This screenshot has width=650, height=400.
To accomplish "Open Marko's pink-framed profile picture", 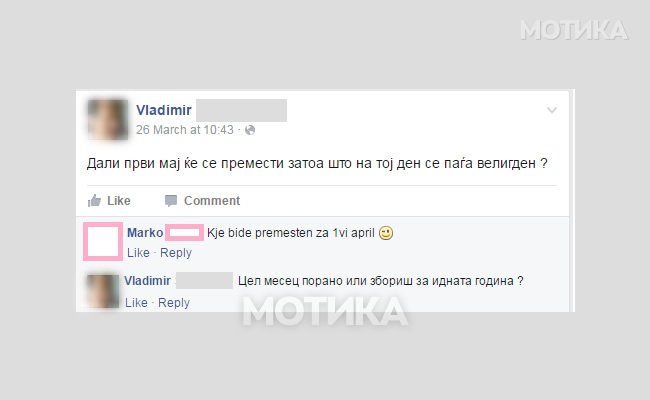I will 103,241.
